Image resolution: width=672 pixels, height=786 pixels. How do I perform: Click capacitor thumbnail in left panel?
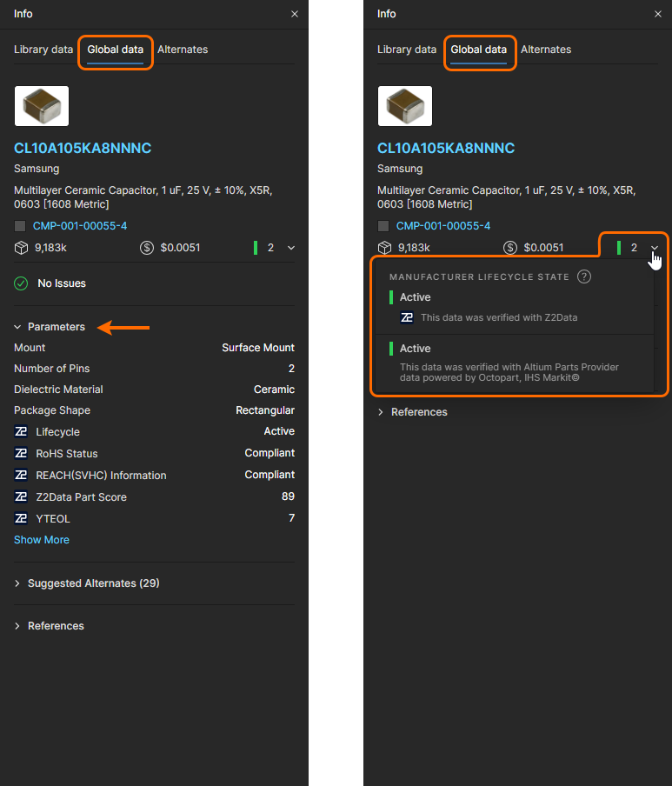(x=42, y=106)
